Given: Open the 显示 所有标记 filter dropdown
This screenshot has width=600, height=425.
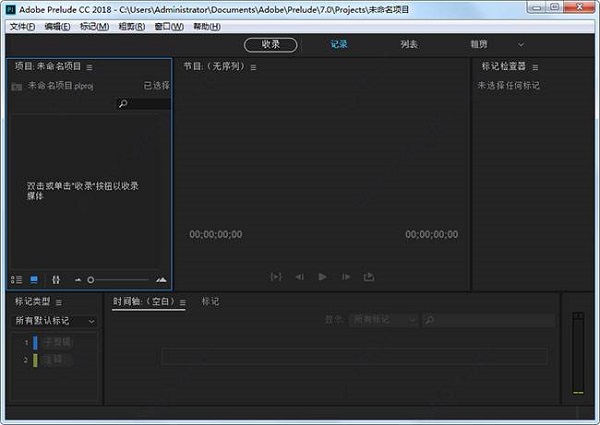Looking at the screenshot, I should point(384,320).
